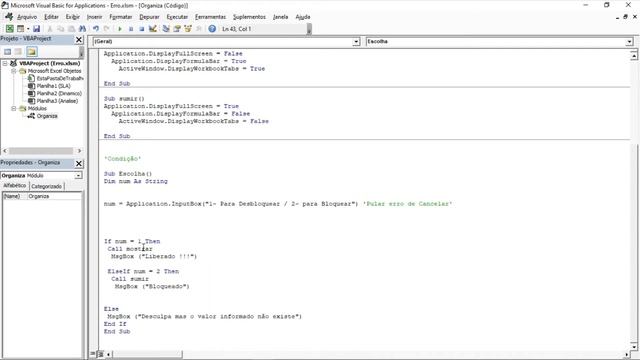Click the code window scroll up arrow
The height and width of the screenshot is (360, 640).
click(633, 55)
